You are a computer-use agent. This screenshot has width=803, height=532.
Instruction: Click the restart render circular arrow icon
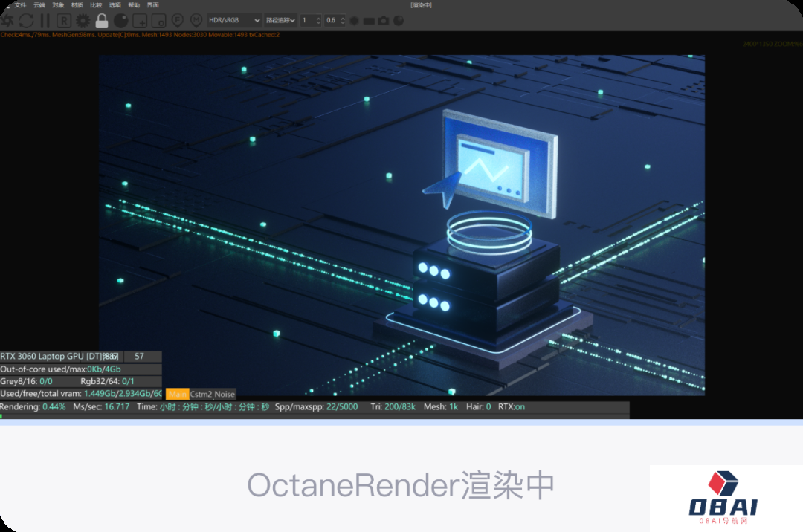[26, 21]
